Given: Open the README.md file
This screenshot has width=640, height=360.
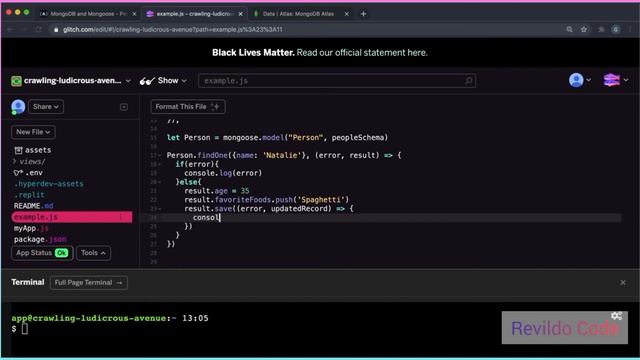Looking at the screenshot, I should click(x=33, y=206).
